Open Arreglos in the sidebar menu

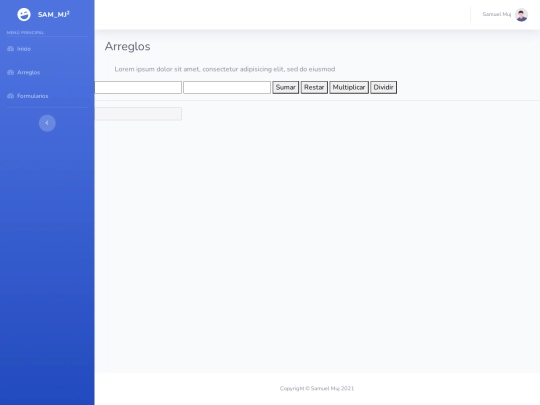point(29,72)
